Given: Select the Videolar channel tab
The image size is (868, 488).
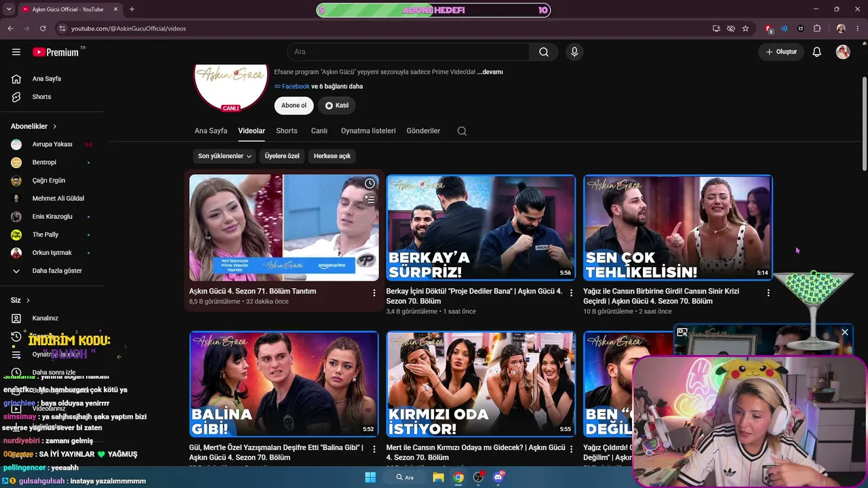Looking at the screenshot, I should [252, 131].
